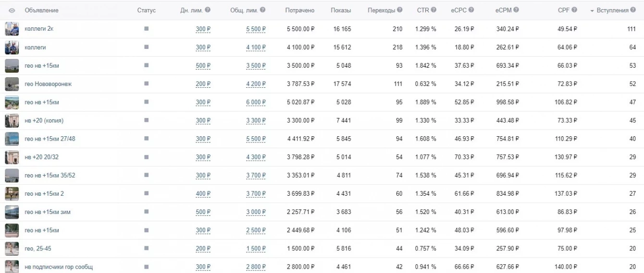Open the 5 500 ₽ total limit of коллеги 2к
The image size is (644, 273).
coord(256,29)
